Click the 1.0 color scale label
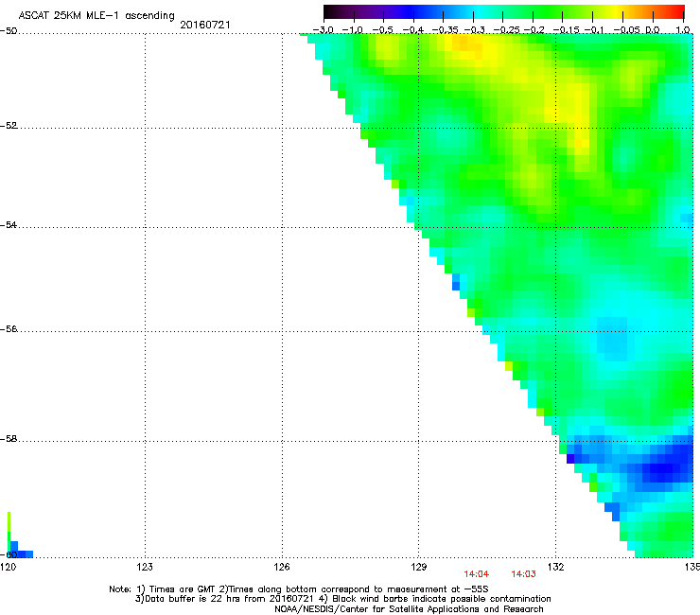This screenshot has width=700, height=615. (683, 30)
